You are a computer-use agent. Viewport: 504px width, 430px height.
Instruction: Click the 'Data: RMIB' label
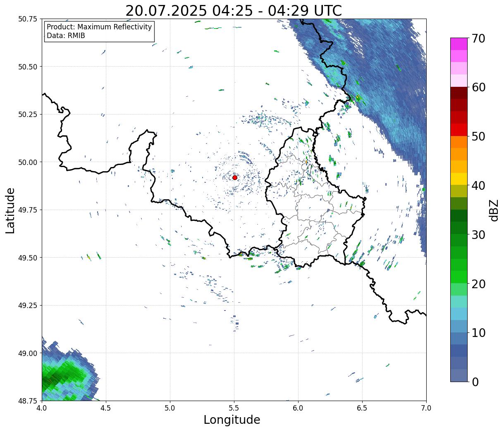[66, 36]
